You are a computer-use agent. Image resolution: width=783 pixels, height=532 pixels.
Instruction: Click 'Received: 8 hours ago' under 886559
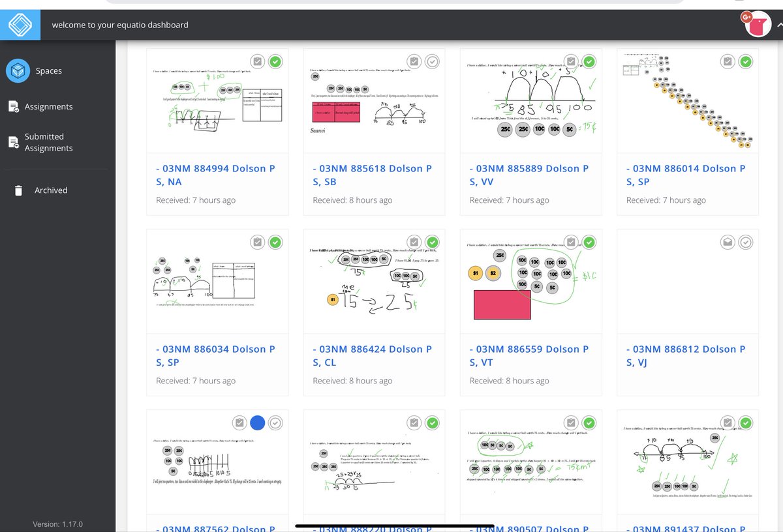click(509, 381)
